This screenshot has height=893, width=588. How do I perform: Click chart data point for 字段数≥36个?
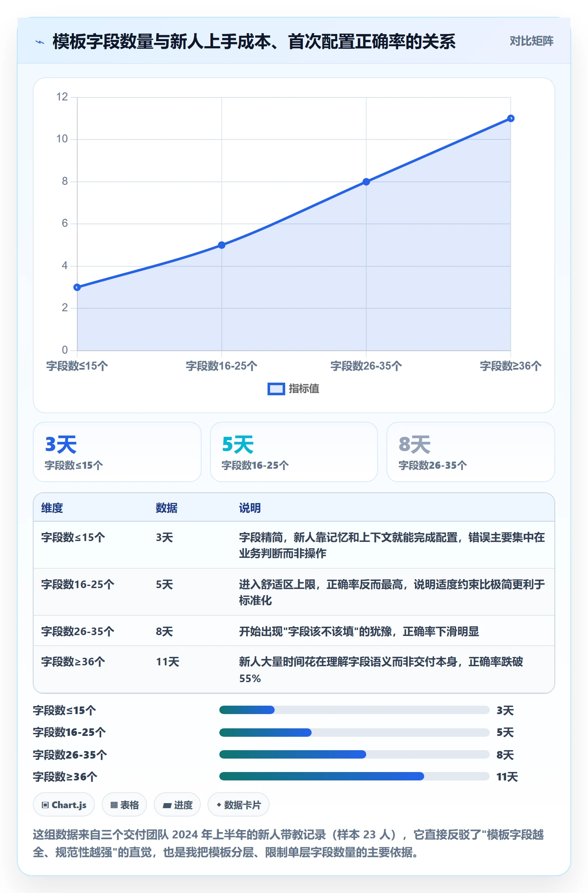tap(511, 118)
